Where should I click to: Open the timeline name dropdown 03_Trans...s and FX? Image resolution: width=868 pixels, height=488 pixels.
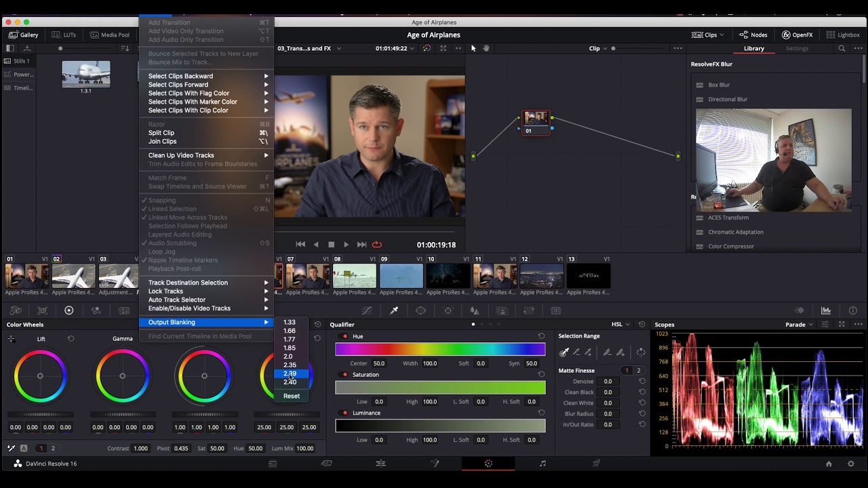[309, 49]
